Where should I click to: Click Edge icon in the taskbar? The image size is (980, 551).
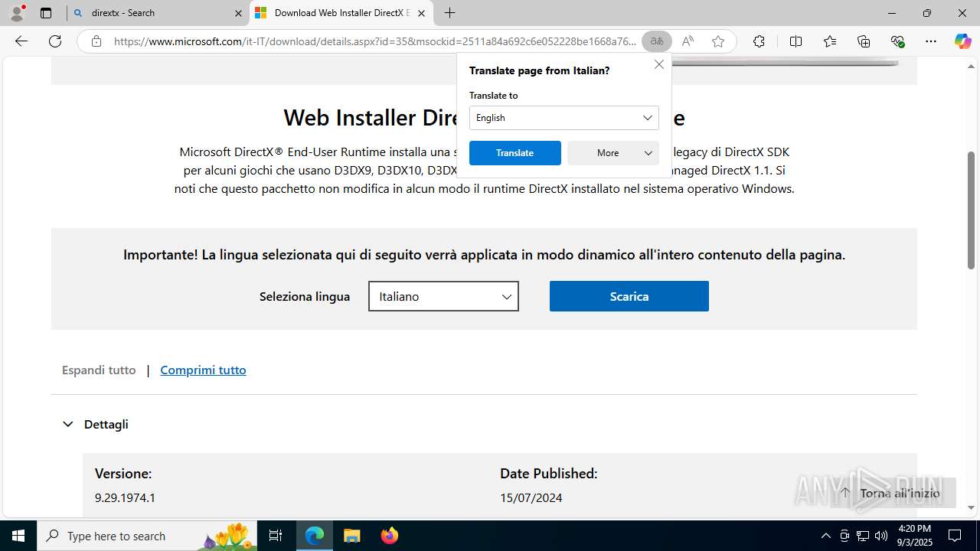tap(315, 536)
